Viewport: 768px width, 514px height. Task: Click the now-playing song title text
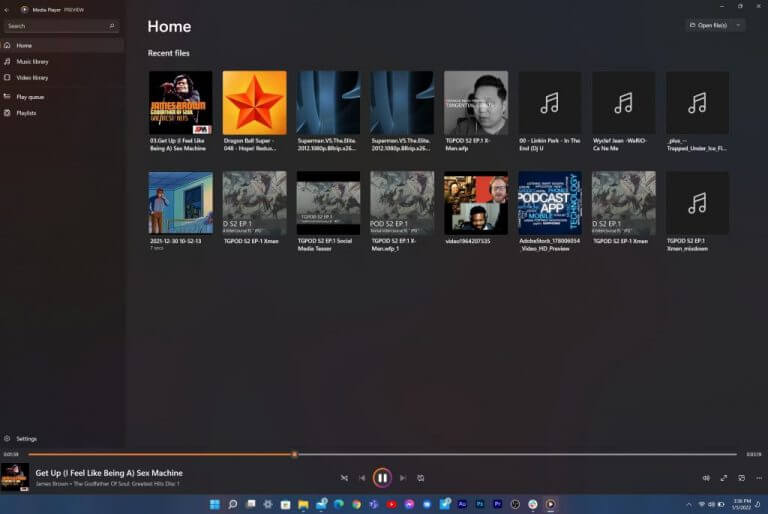pos(109,473)
